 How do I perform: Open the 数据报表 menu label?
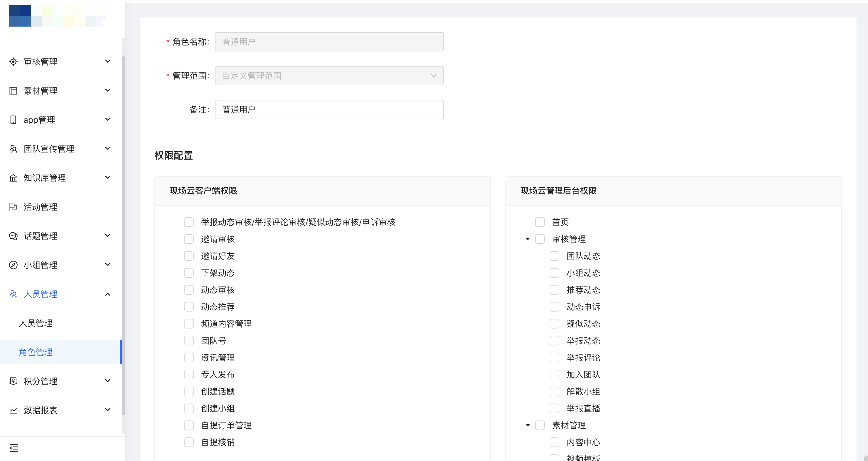(x=41, y=410)
